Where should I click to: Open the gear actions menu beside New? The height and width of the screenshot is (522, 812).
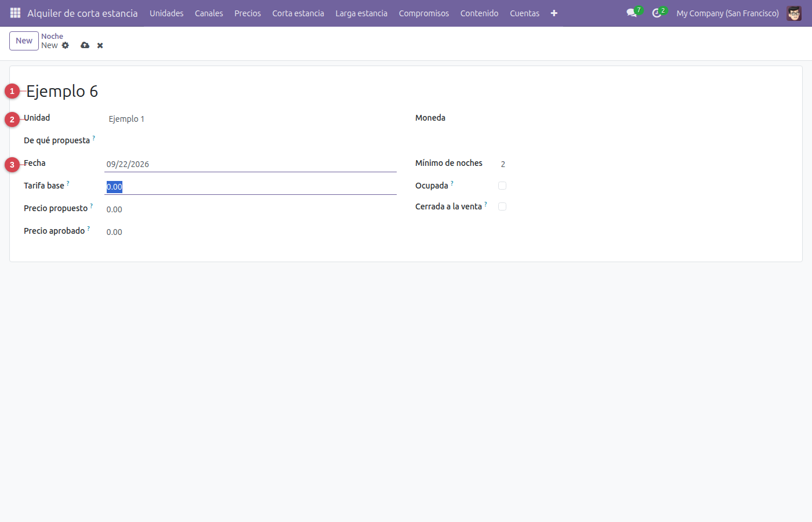pos(66,45)
